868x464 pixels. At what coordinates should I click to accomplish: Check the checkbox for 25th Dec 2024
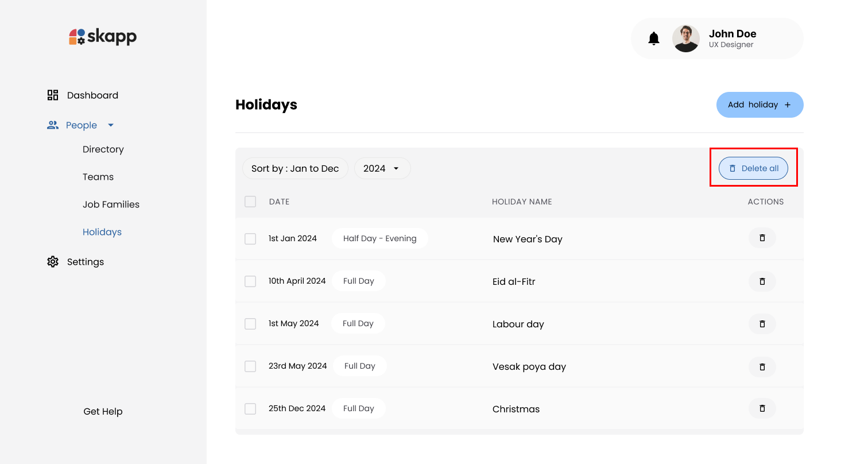click(250, 408)
